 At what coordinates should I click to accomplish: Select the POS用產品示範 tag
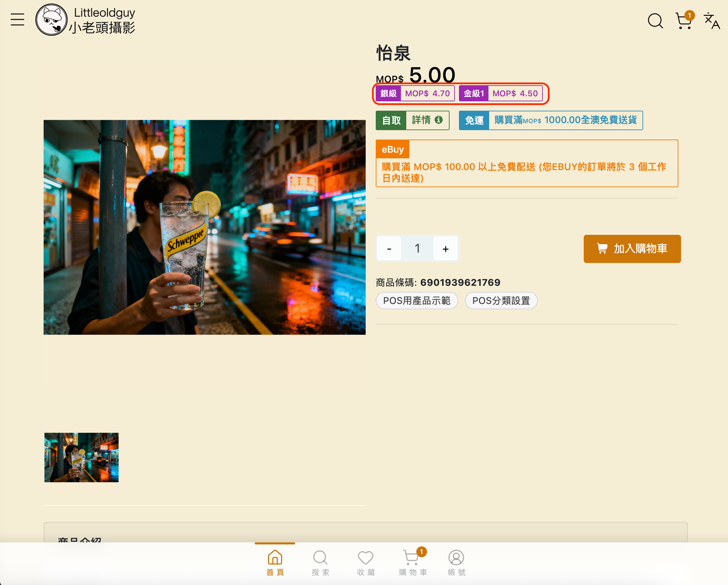pyautogui.click(x=417, y=301)
